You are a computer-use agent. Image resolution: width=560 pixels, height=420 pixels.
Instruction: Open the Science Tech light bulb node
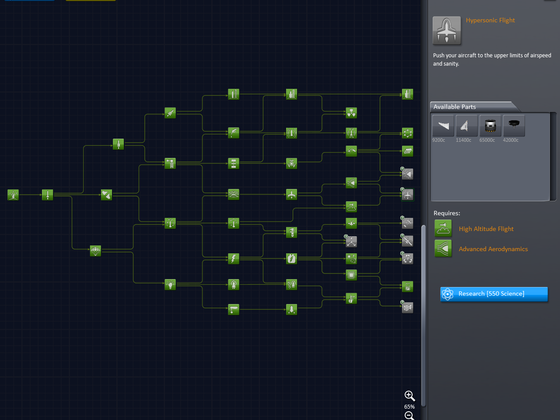(x=170, y=285)
